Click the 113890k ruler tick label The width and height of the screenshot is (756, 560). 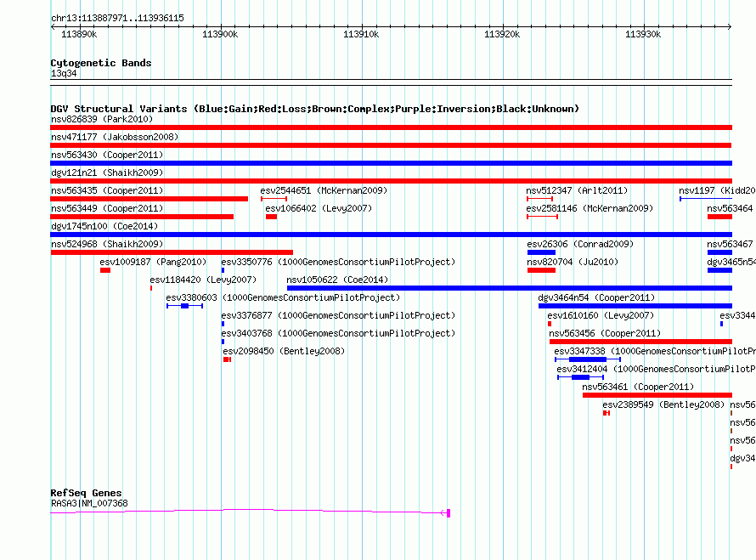(x=79, y=34)
